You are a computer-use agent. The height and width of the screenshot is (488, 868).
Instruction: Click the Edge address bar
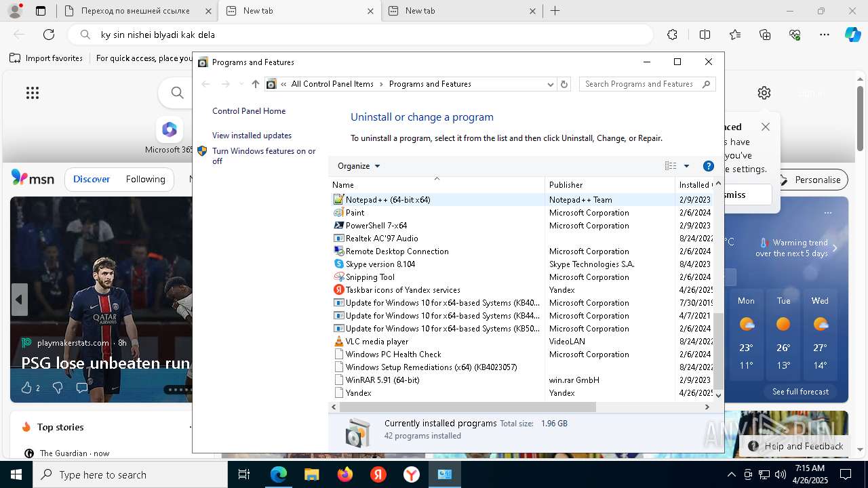coord(359,35)
